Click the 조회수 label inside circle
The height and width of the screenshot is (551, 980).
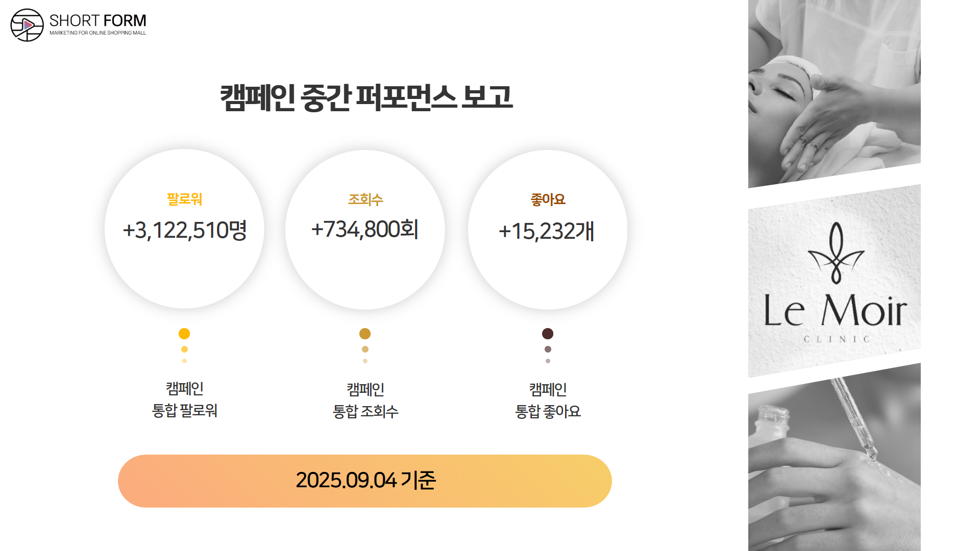point(365,199)
